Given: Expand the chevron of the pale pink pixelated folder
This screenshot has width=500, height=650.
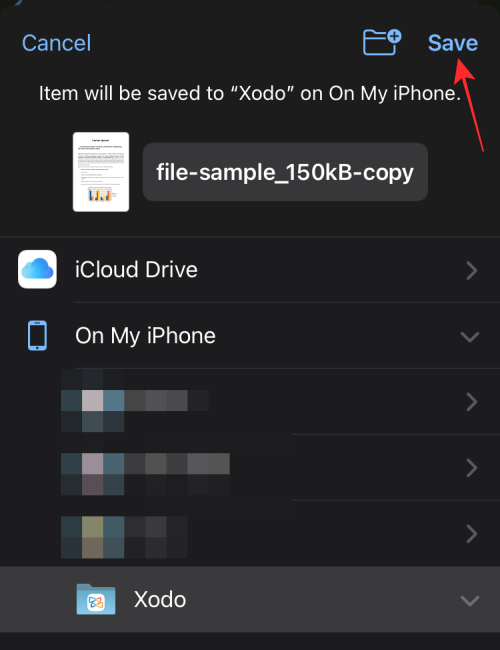Looking at the screenshot, I should point(472,402).
